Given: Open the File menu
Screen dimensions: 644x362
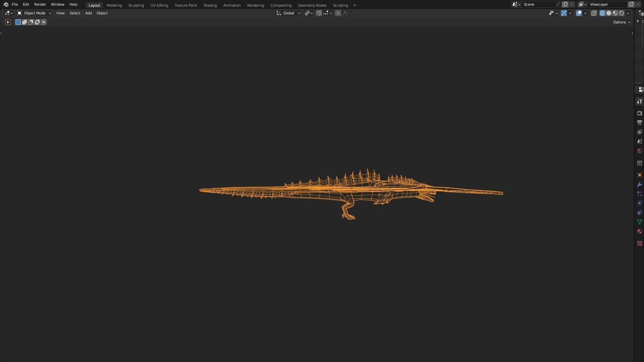Looking at the screenshot, I should point(15,4).
